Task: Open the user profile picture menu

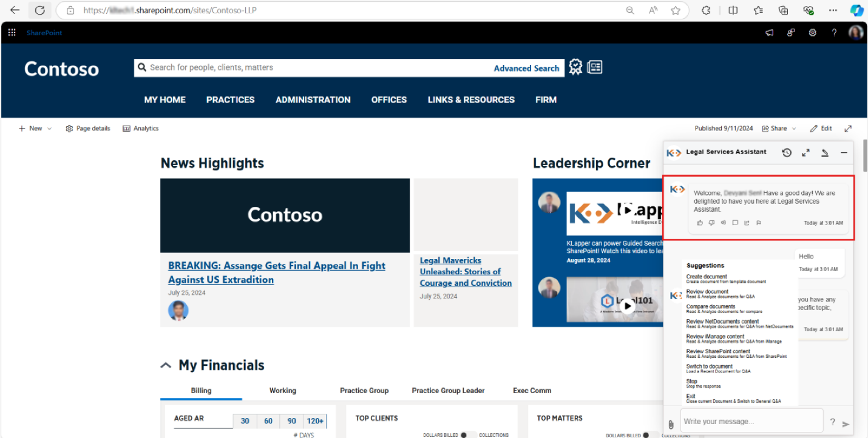Action: pyautogui.click(x=856, y=33)
